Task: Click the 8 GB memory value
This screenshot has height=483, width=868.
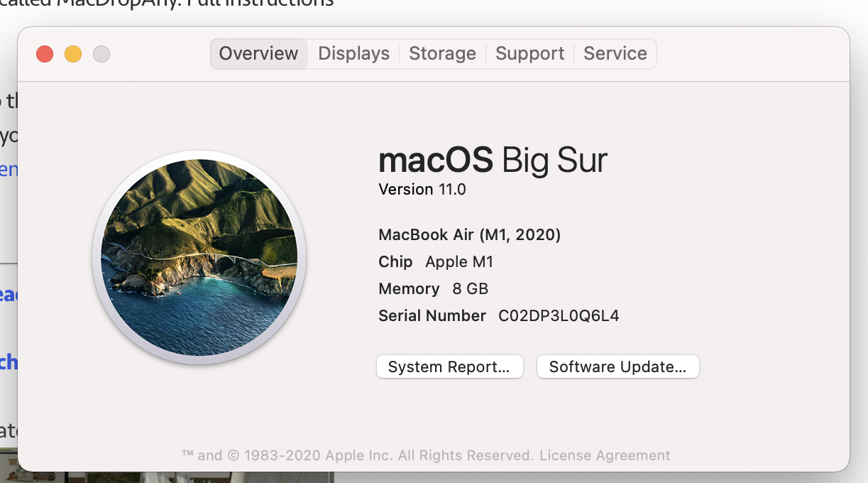Action: pyautogui.click(x=471, y=289)
